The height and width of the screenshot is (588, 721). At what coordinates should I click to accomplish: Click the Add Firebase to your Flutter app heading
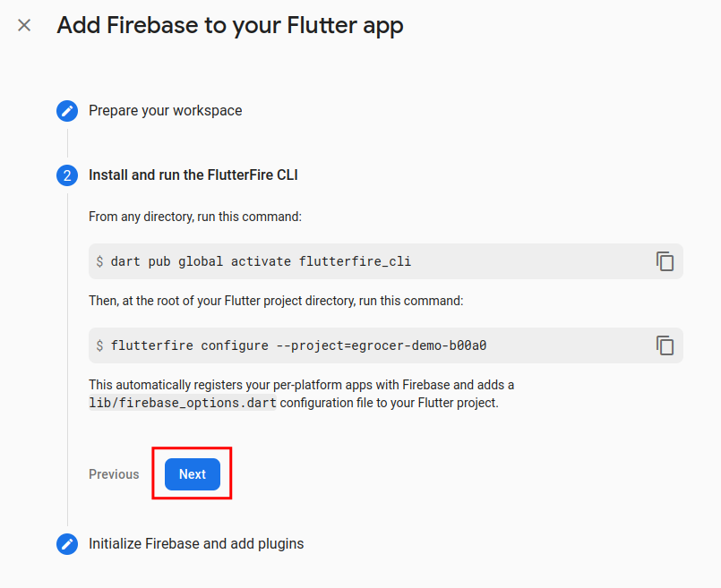(230, 25)
